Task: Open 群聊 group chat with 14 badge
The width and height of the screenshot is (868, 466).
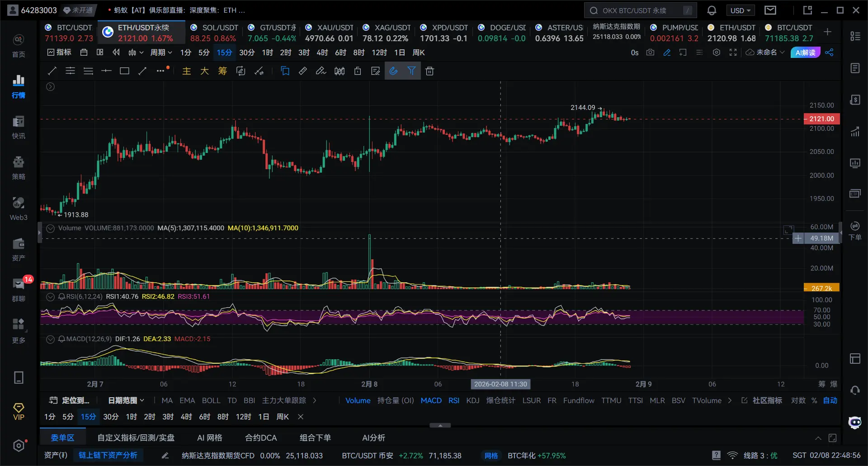Action: (x=19, y=290)
